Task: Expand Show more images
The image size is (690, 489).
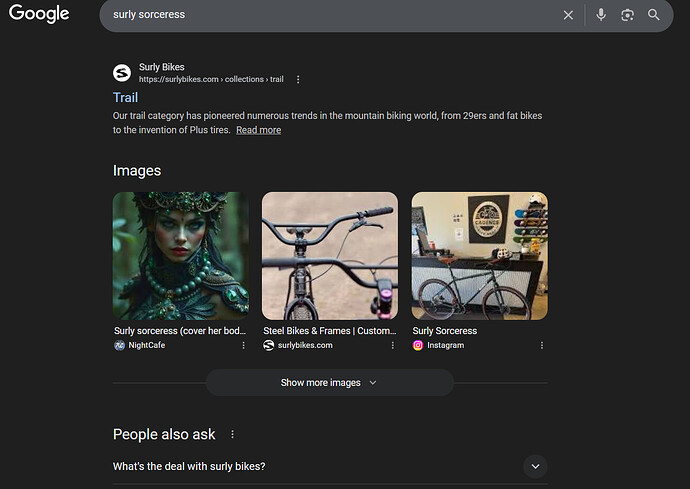Action: pyautogui.click(x=329, y=382)
